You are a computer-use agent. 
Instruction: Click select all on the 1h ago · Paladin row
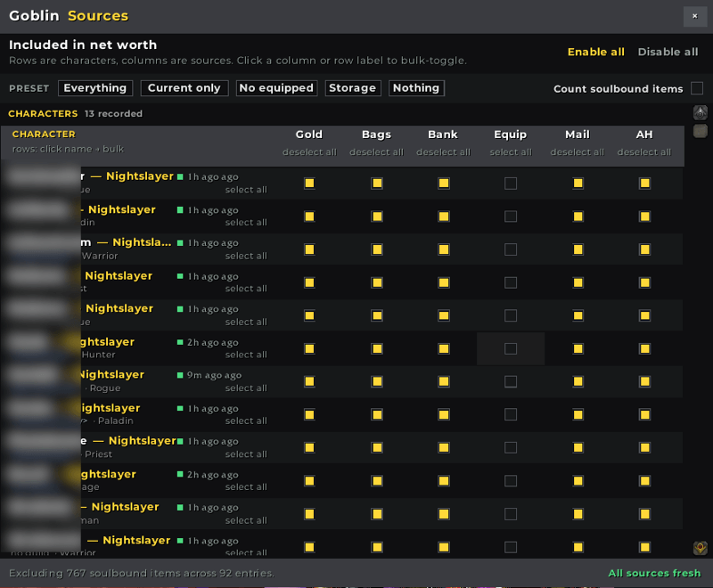click(246, 421)
